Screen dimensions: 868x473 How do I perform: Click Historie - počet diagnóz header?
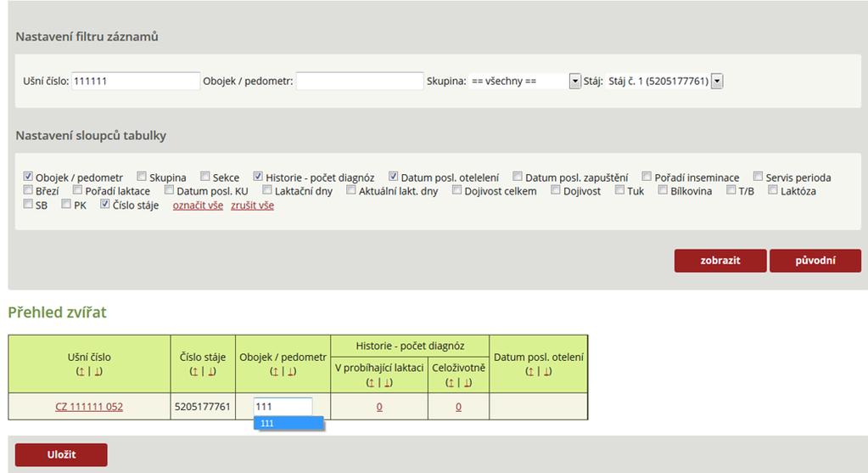click(410, 346)
